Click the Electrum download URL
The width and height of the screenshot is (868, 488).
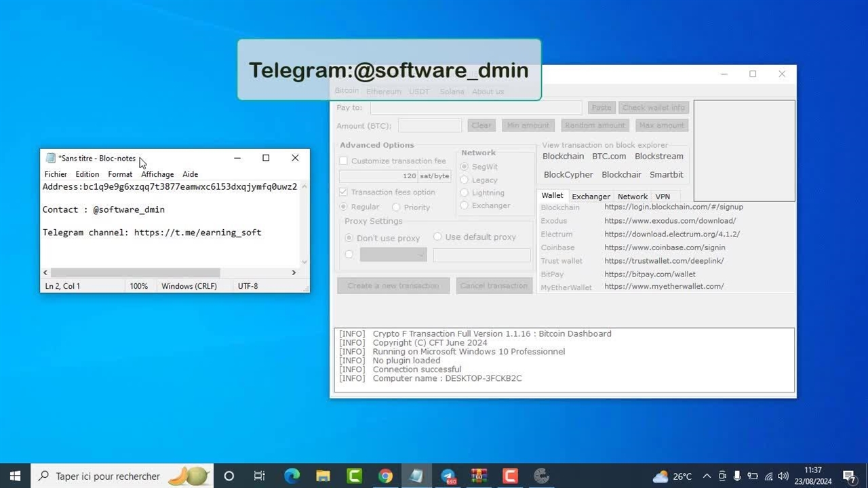click(671, 235)
